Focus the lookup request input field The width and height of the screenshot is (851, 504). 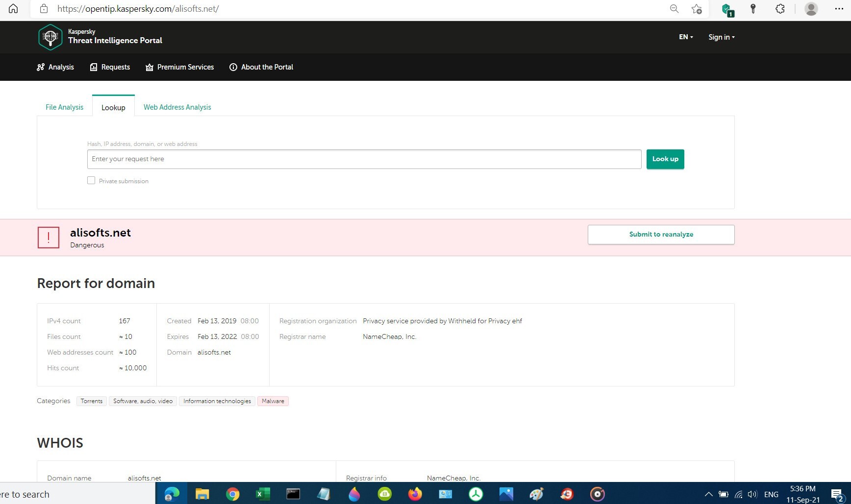click(x=364, y=159)
